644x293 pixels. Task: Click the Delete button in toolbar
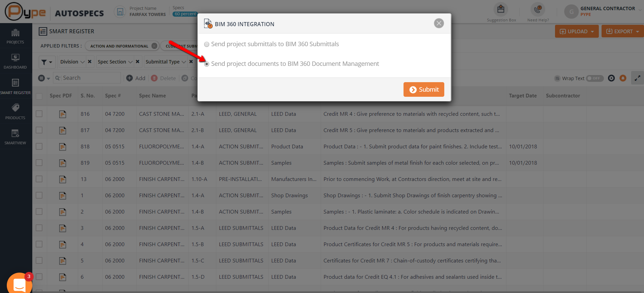(x=163, y=78)
